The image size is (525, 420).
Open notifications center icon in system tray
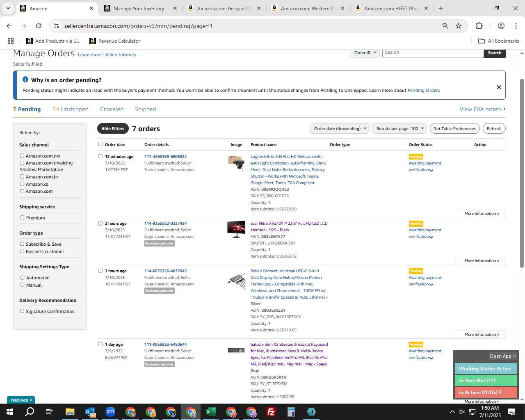511,412
